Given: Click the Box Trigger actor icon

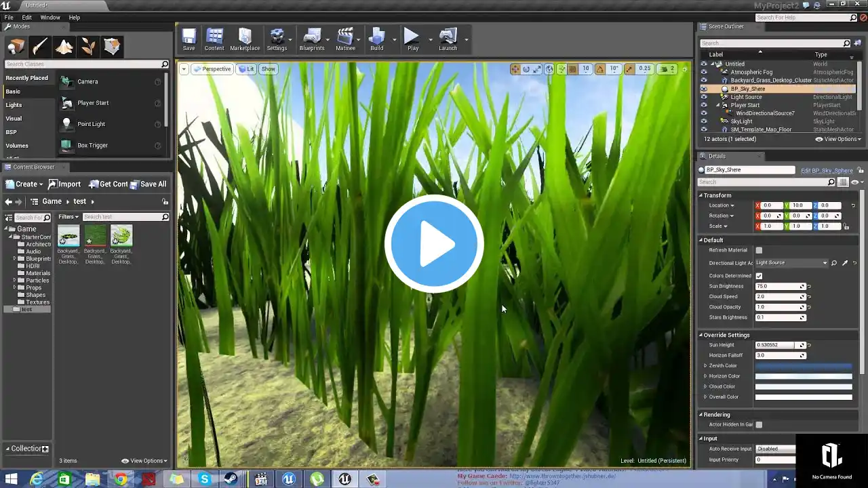Looking at the screenshot, I should [x=66, y=145].
